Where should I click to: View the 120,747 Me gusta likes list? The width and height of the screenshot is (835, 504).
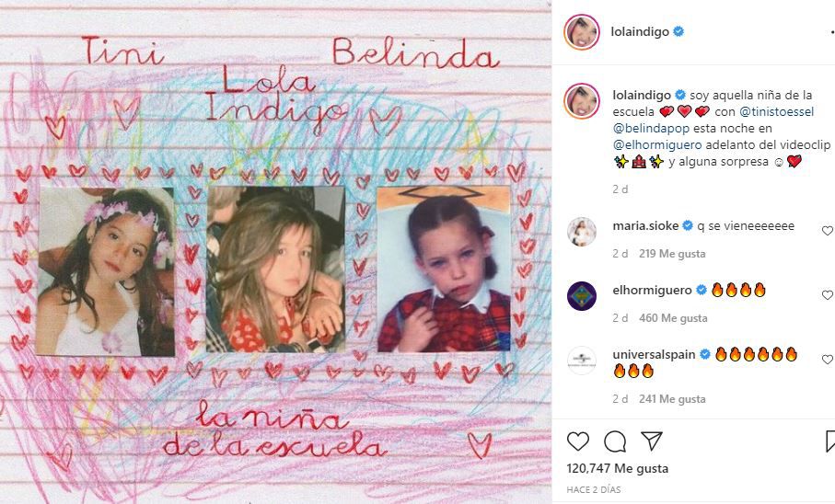click(x=617, y=468)
